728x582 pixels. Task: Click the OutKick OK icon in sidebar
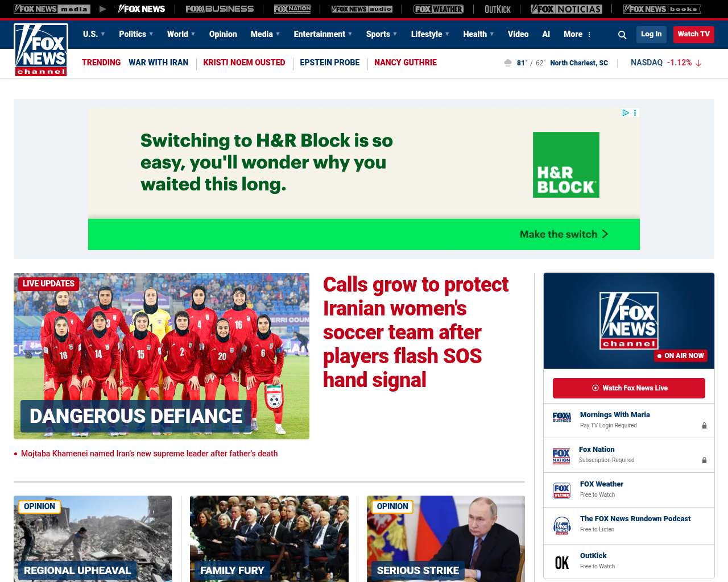point(561,563)
